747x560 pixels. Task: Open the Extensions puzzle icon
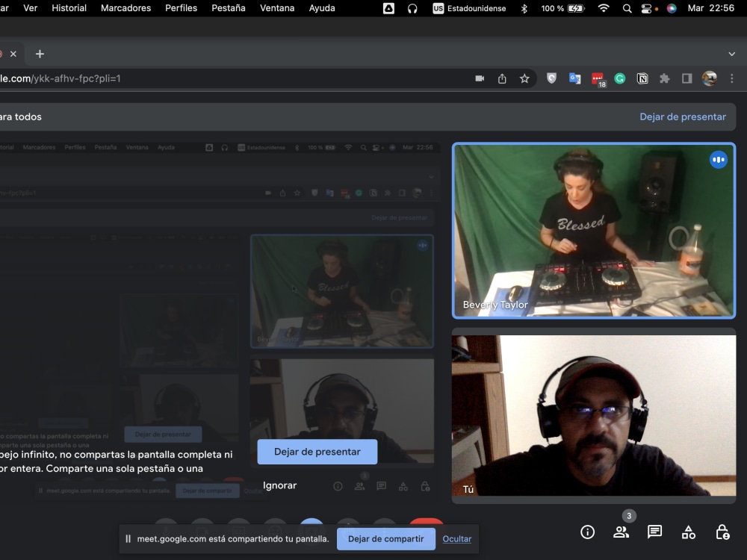coord(665,78)
